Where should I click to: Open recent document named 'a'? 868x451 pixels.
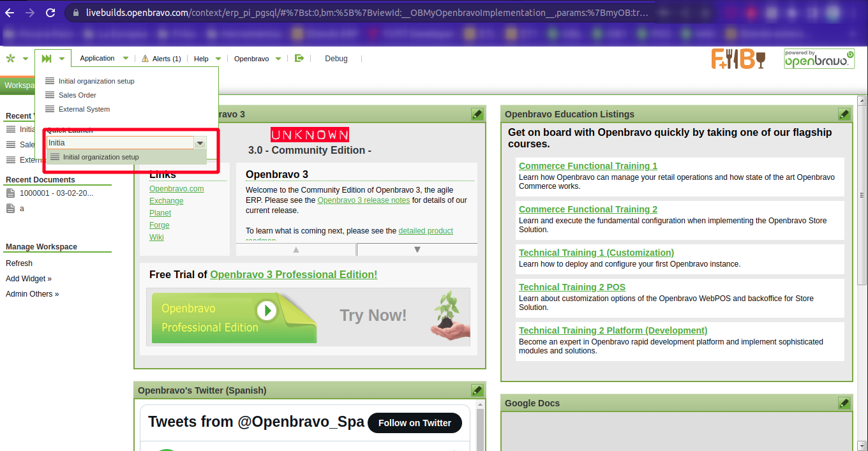[22, 209]
